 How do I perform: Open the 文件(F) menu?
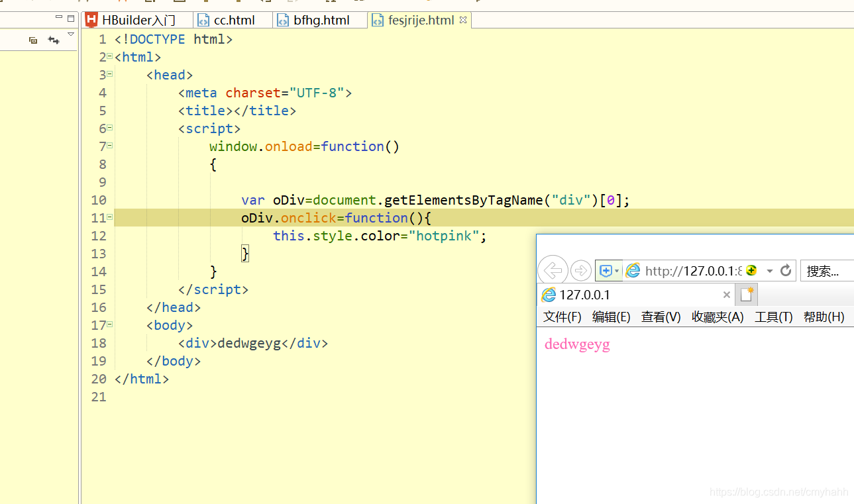[x=562, y=317]
